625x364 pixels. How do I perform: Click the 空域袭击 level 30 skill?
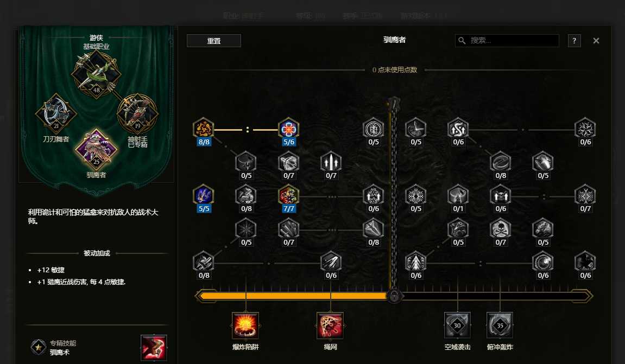pyautogui.click(x=457, y=325)
